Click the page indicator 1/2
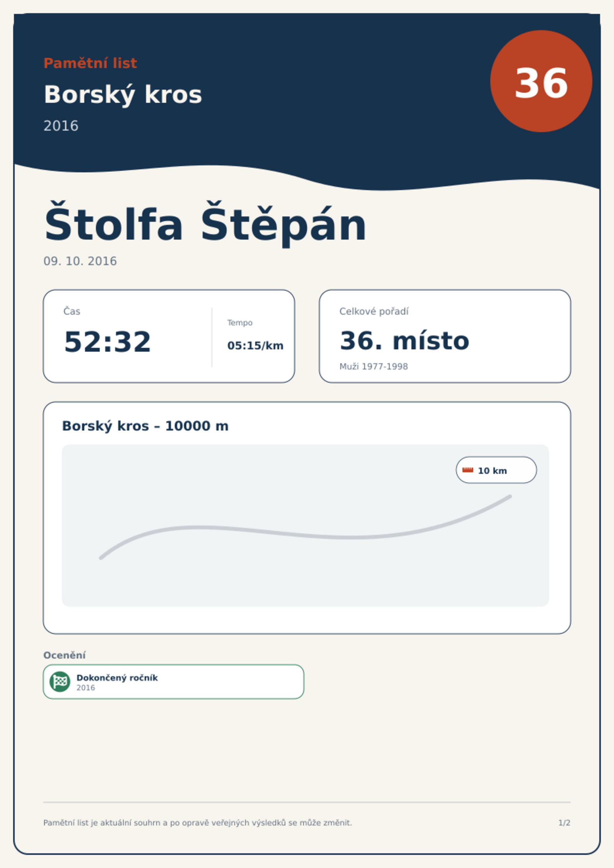Image resolution: width=614 pixels, height=868 pixels. [x=564, y=823]
